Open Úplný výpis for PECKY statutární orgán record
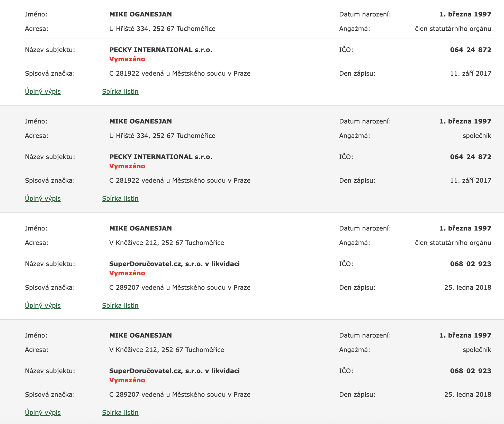The height and width of the screenshot is (424, 504). coord(43,91)
